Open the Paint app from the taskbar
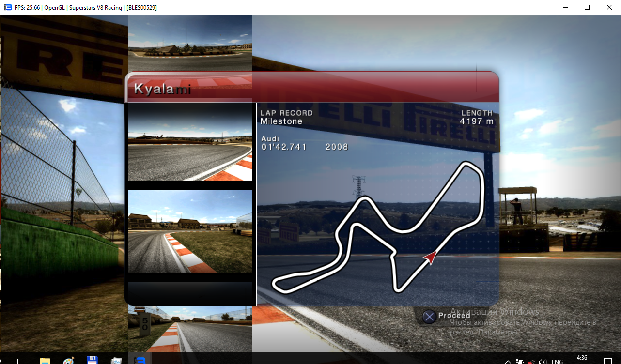This screenshot has height=364, width=621. click(x=68, y=361)
